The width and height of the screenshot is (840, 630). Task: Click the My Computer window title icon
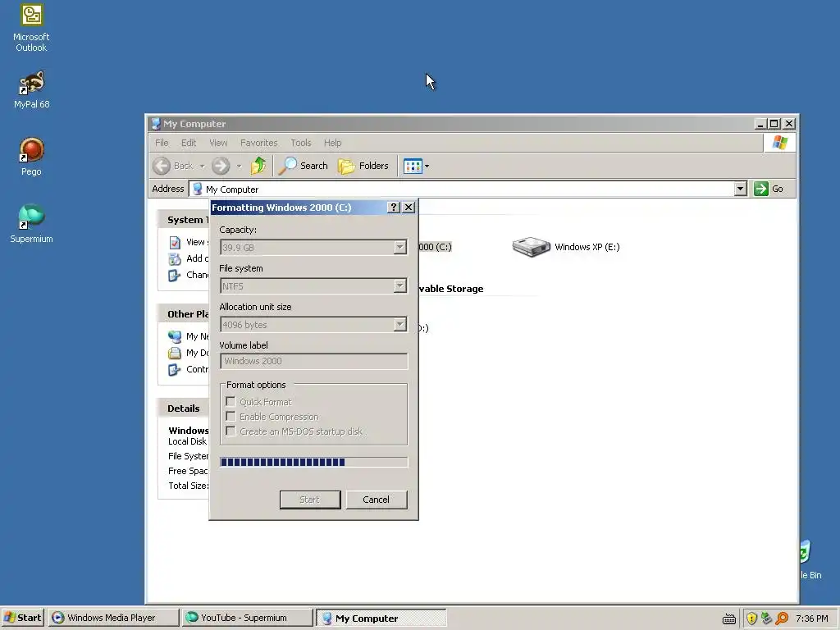click(156, 124)
